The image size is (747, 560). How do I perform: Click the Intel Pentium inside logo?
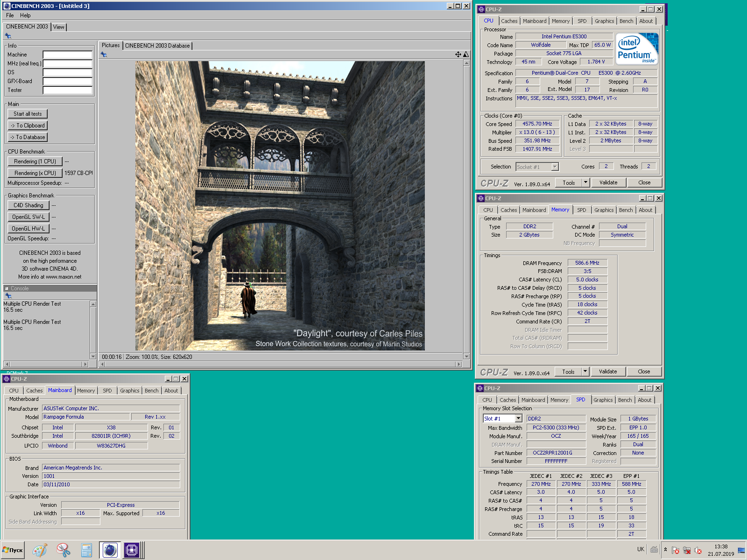click(637, 49)
